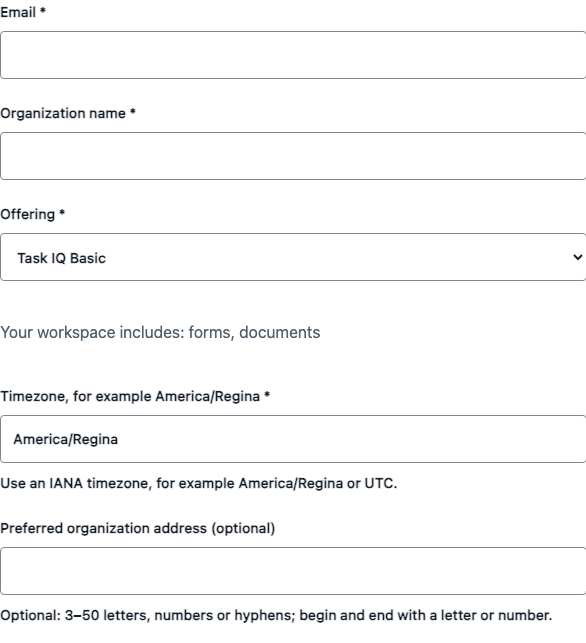
Task: Click the 'Email *' label
Action: coord(23,12)
